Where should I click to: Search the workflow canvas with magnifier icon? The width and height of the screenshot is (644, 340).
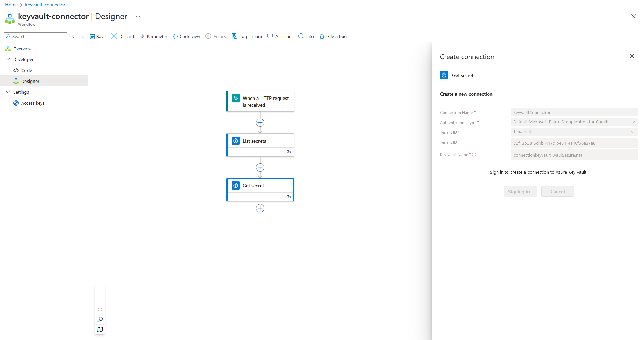coord(100,320)
